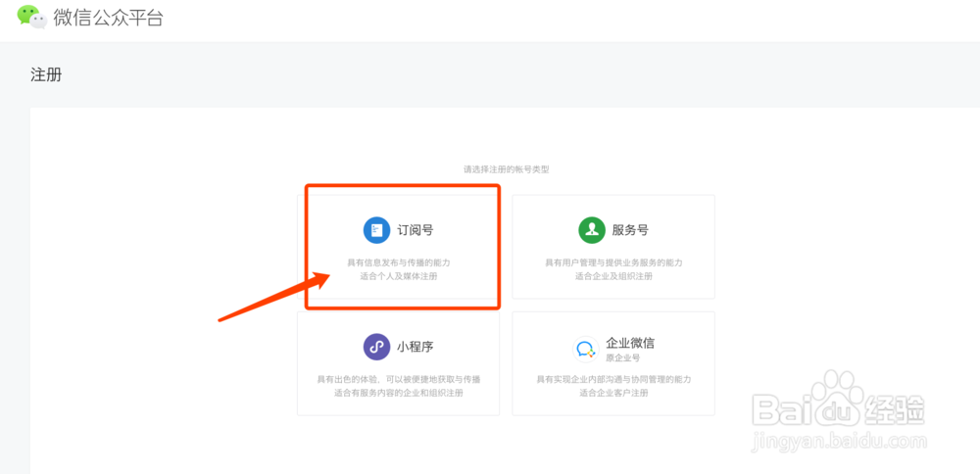Viewport: 980px width, 474px height.
Task: Click the 请选择注册的帐号类型 prompt
Action: pyautogui.click(x=507, y=169)
